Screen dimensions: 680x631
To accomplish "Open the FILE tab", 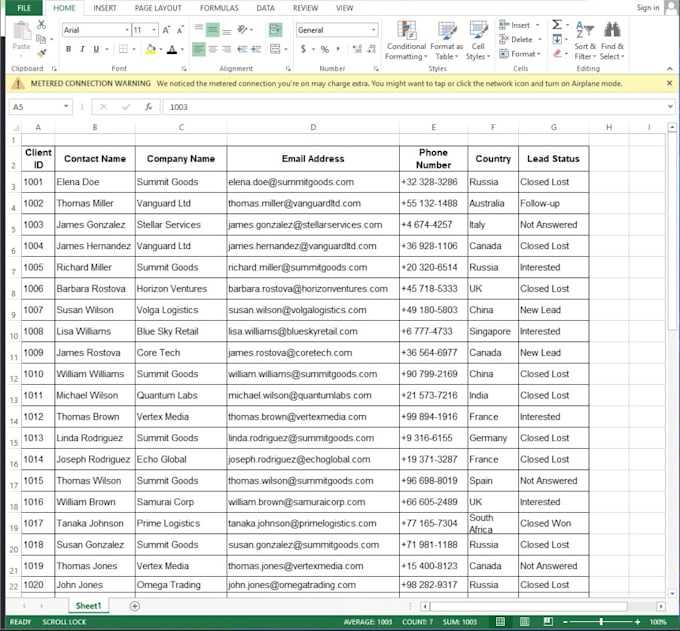I will (x=24, y=8).
